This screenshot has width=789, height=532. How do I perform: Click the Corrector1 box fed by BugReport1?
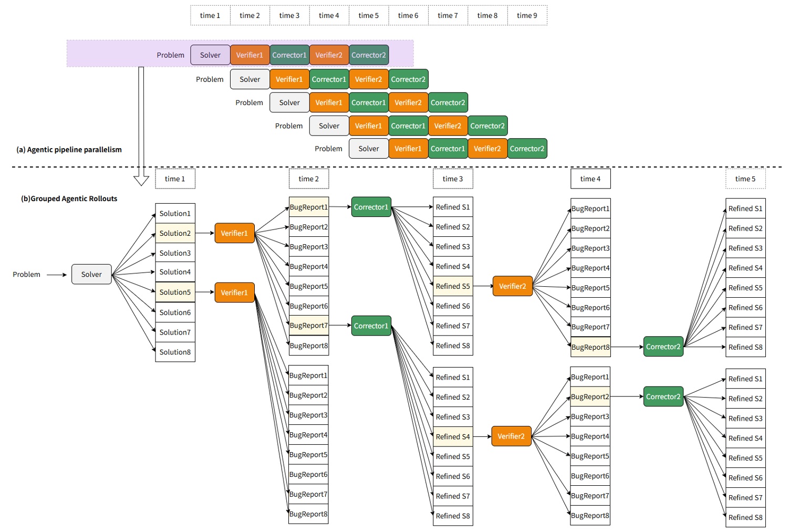pos(371,207)
